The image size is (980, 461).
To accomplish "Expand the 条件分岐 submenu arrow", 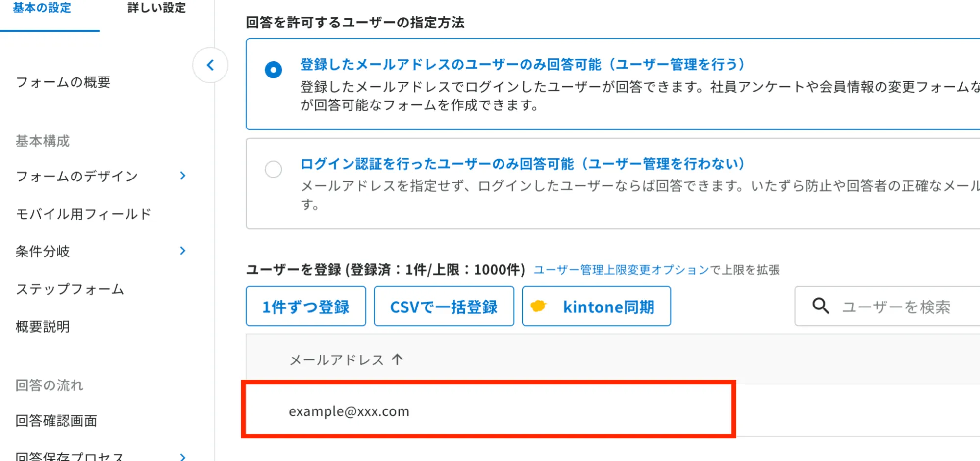I will [182, 251].
